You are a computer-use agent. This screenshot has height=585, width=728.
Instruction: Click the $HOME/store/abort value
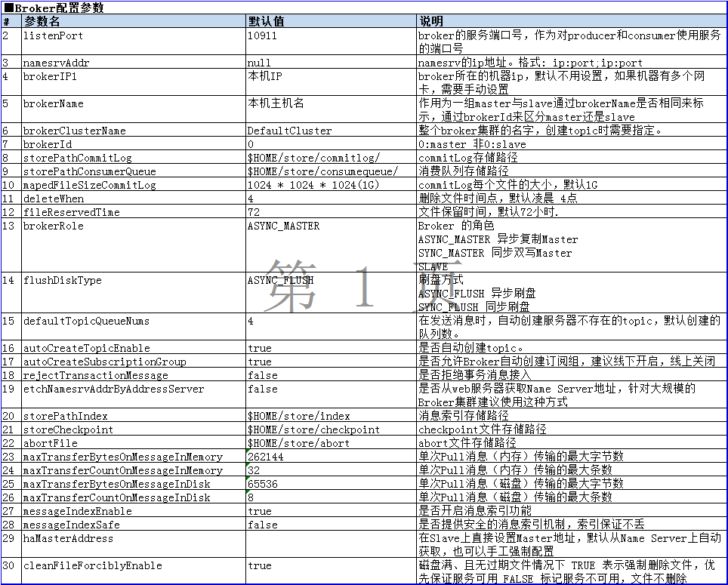pyautogui.click(x=331, y=442)
